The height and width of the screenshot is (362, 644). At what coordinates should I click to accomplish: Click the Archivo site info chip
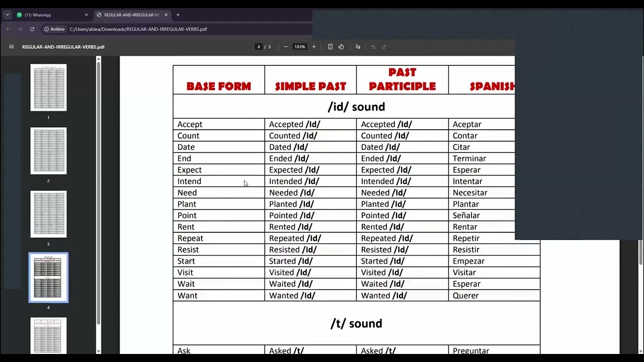click(54, 29)
